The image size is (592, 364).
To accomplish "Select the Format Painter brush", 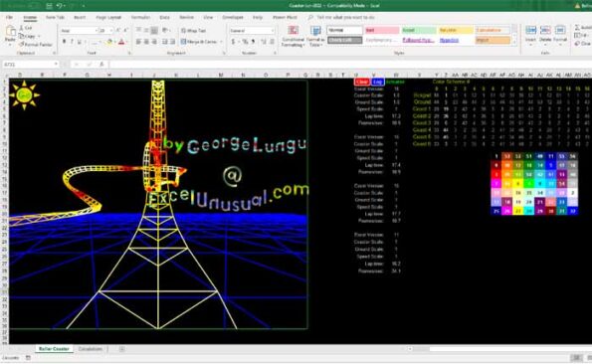I will coord(21,45).
